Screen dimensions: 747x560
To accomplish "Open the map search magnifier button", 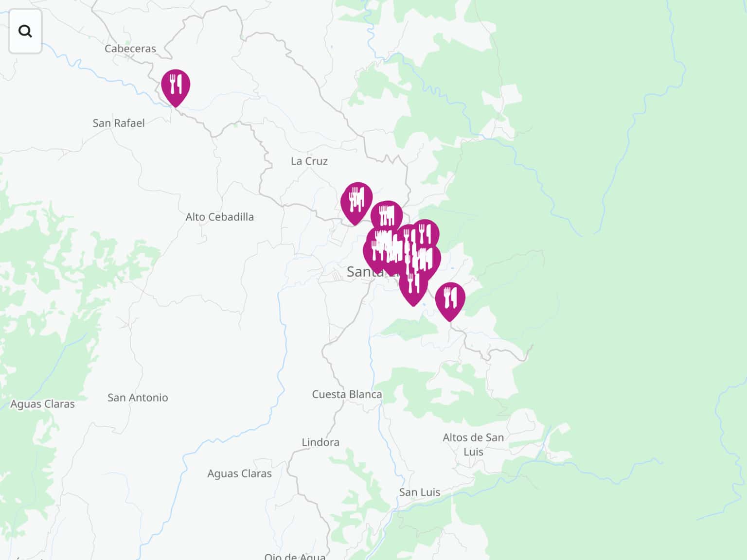I will coord(25,31).
